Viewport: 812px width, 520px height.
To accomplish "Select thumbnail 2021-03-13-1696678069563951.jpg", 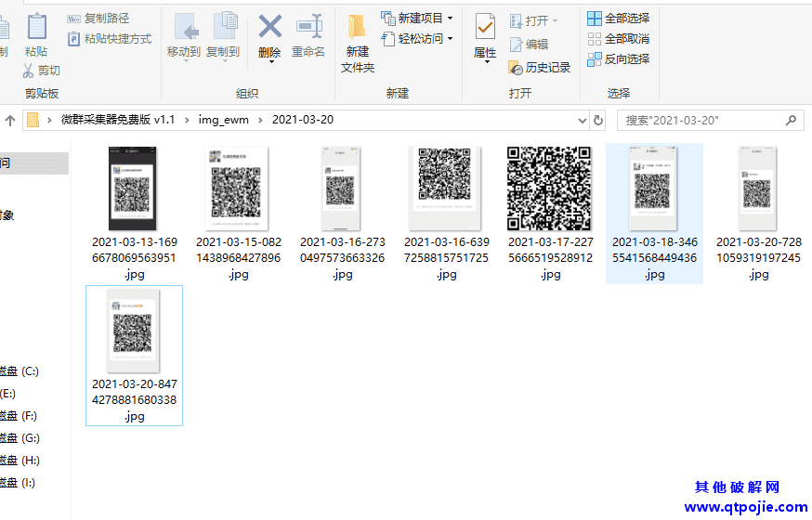I will pos(133,188).
